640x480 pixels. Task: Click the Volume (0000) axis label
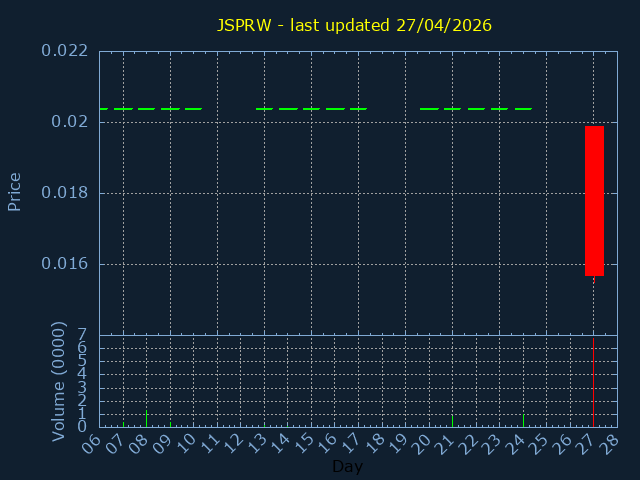point(59,381)
